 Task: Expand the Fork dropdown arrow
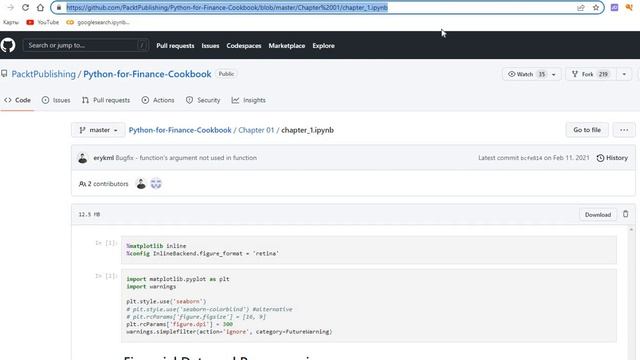[x=624, y=74]
